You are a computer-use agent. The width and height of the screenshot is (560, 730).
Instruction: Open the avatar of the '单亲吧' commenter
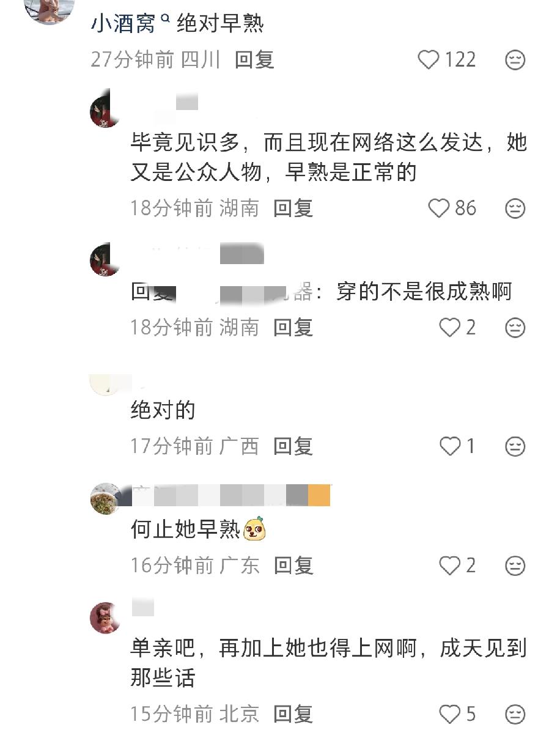tap(105, 618)
